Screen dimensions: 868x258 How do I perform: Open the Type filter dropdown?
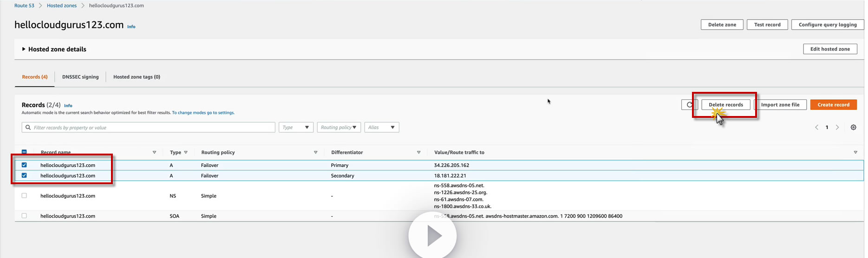(x=296, y=128)
